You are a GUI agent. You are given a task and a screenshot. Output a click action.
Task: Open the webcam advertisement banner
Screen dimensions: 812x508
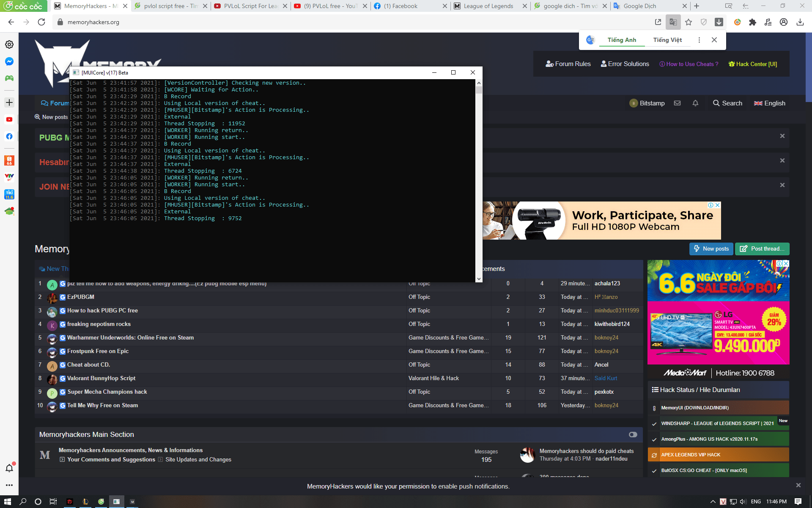coord(601,221)
